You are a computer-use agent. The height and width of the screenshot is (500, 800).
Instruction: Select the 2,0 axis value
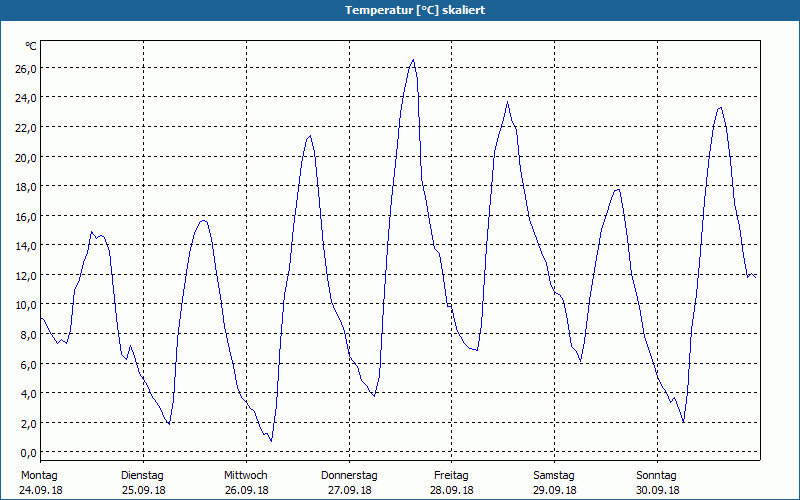(x=29, y=423)
